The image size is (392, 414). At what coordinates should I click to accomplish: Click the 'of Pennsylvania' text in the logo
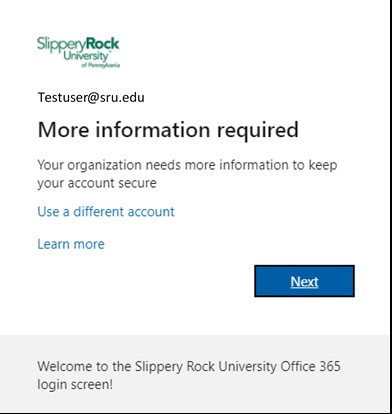tap(101, 65)
